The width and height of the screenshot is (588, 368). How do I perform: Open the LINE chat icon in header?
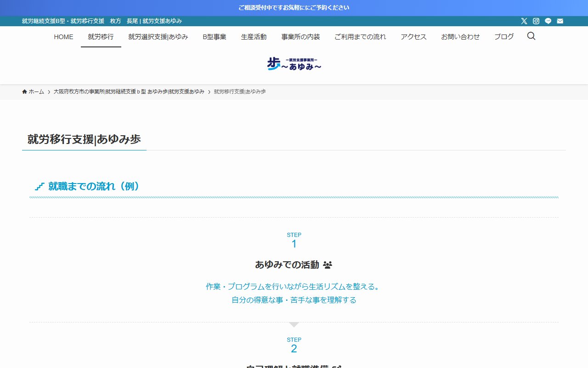click(x=548, y=21)
